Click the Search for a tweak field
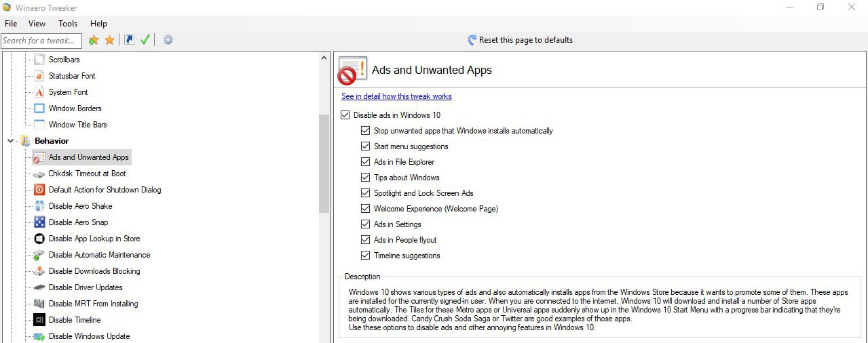868x343 pixels. [x=41, y=41]
